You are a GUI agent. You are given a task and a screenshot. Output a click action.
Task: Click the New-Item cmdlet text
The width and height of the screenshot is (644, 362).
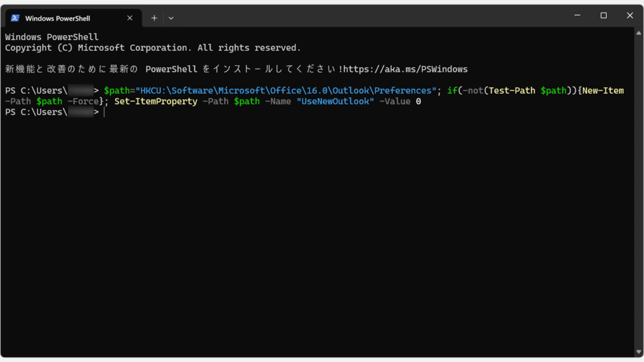click(603, 90)
